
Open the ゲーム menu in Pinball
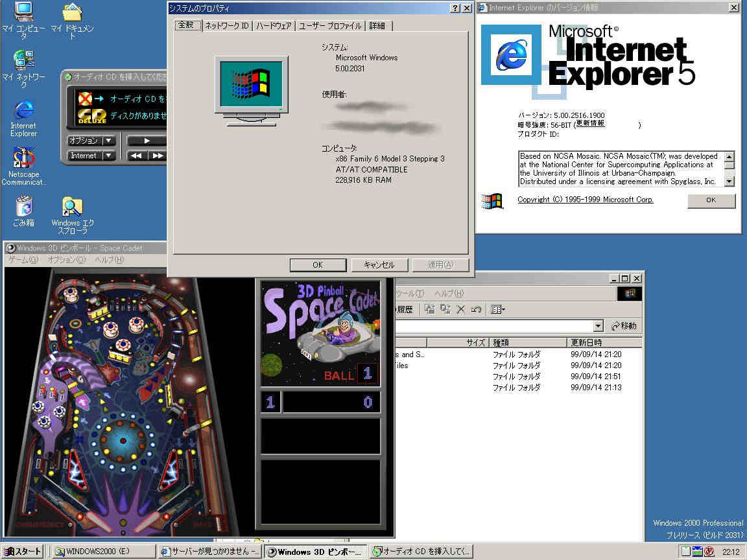tap(23, 259)
